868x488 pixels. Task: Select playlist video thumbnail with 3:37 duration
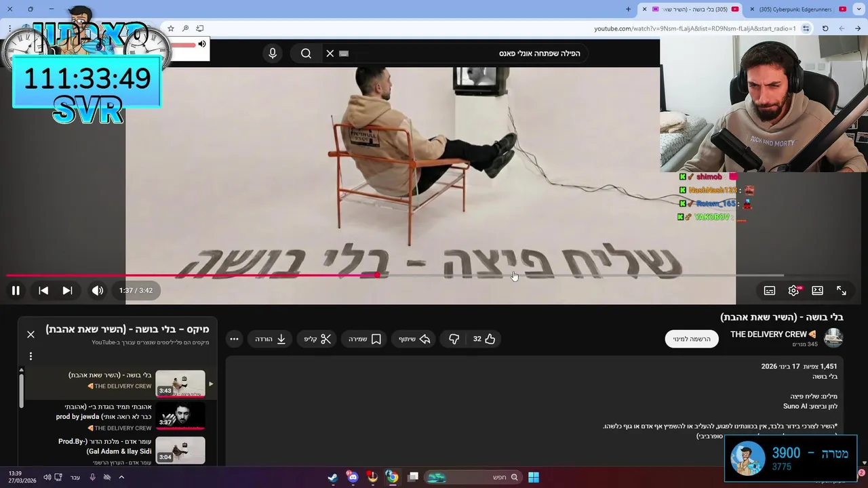(x=180, y=415)
